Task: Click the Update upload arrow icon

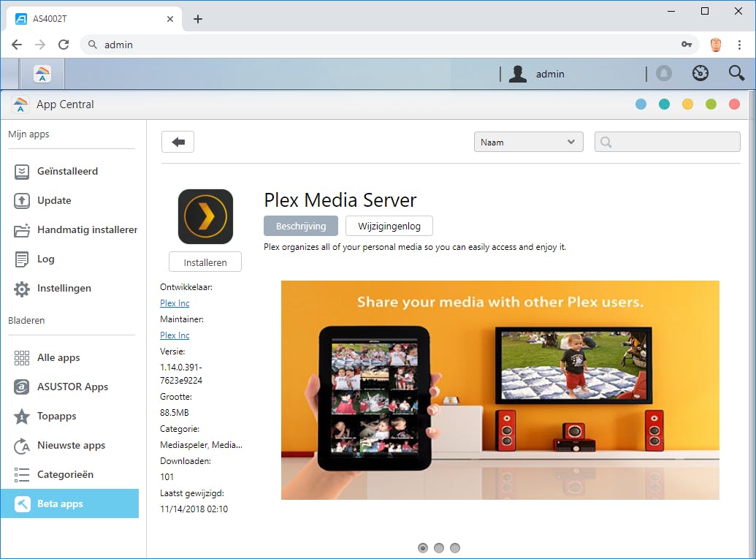Action: [x=22, y=201]
